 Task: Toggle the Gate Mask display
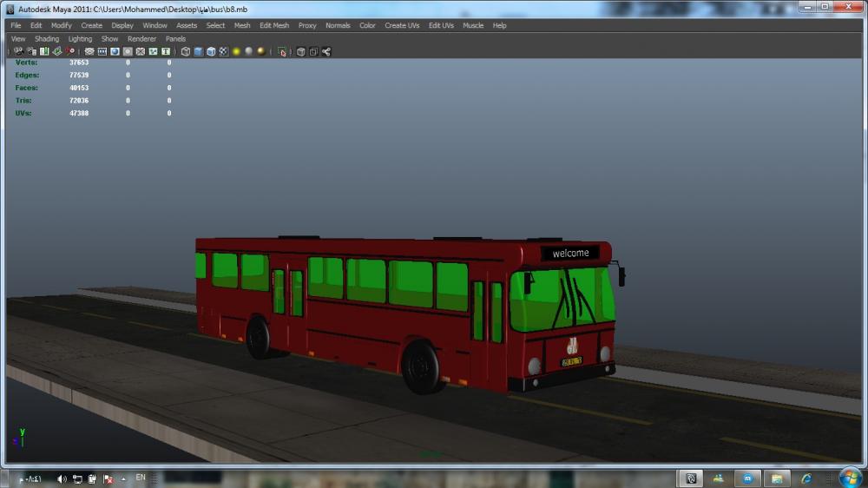[128, 51]
